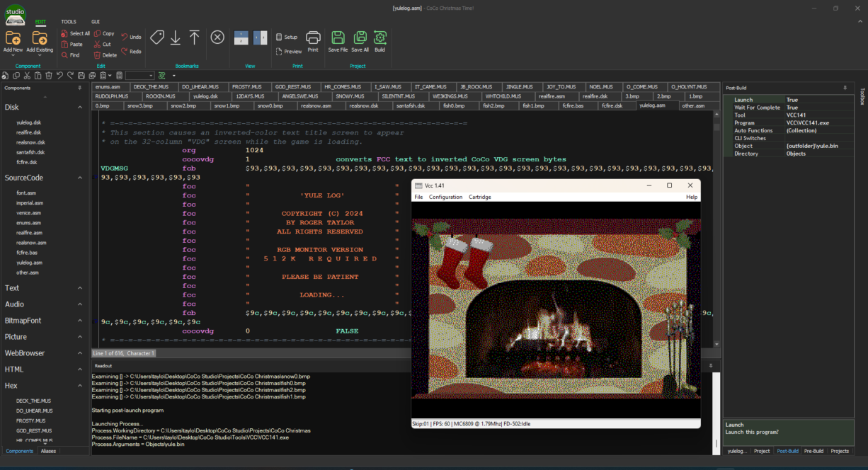
Task: Open the File menu in Vcc window
Action: 418,197
